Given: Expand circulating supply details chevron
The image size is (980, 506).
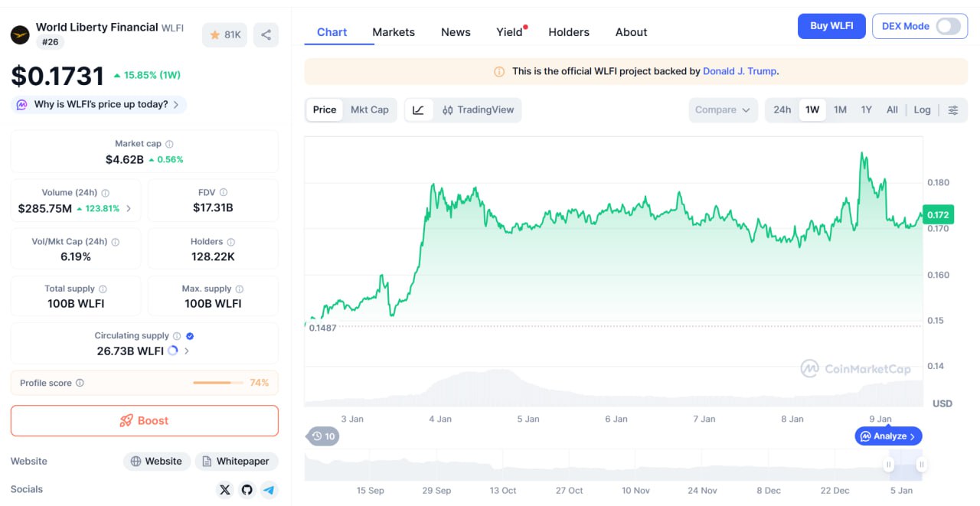Looking at the screenshot, I should click(x=187, y=351).
